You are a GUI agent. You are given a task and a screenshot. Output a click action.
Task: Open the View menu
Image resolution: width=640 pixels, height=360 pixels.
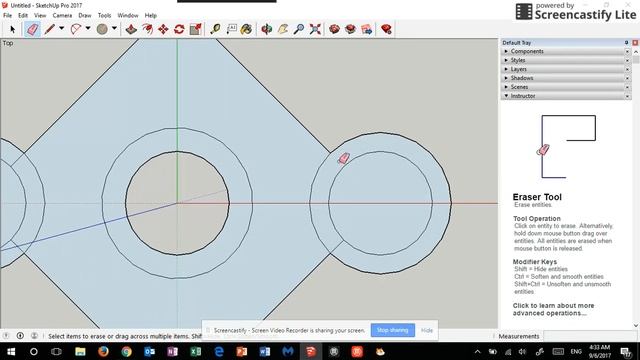click(40, 16)
